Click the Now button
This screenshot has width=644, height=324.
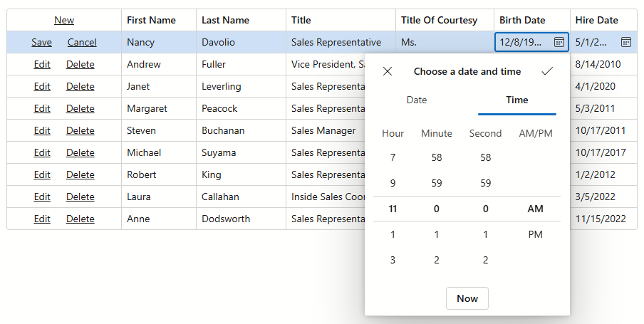pyautogui.click(x=467, y=298)
